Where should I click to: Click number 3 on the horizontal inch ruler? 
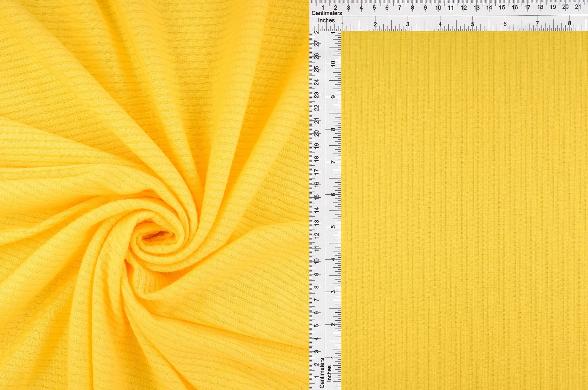click(x=408, y=24)
